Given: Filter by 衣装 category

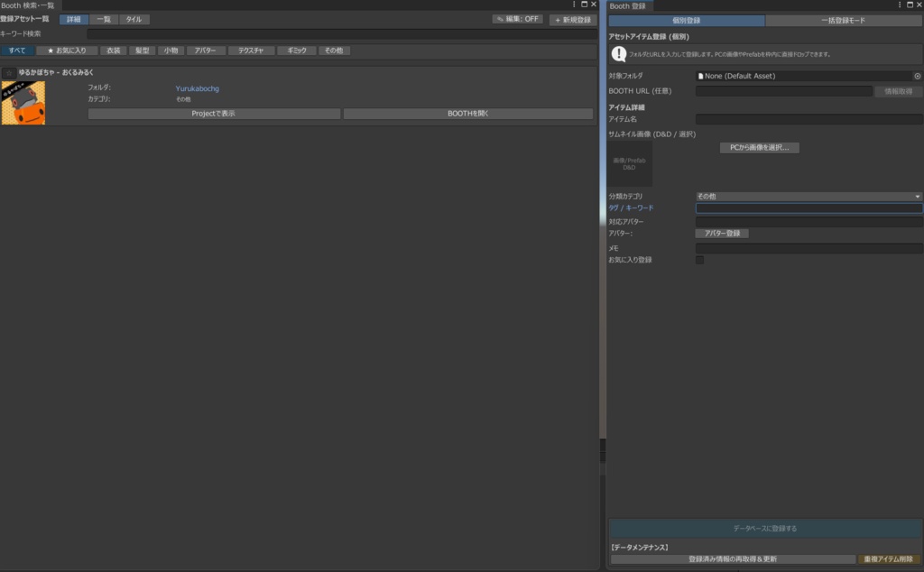Looking at the screenshot, I should click(x=113, y=51).
